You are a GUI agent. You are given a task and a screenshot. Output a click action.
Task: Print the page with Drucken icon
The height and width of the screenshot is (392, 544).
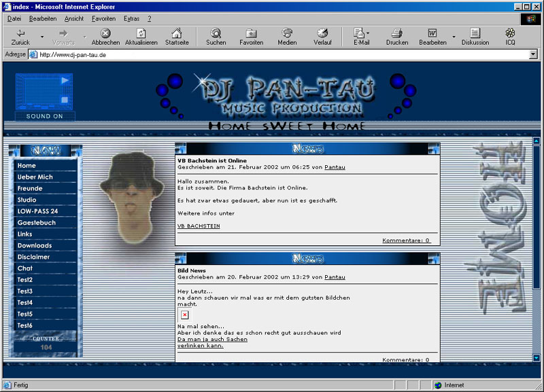click(397, 33)
